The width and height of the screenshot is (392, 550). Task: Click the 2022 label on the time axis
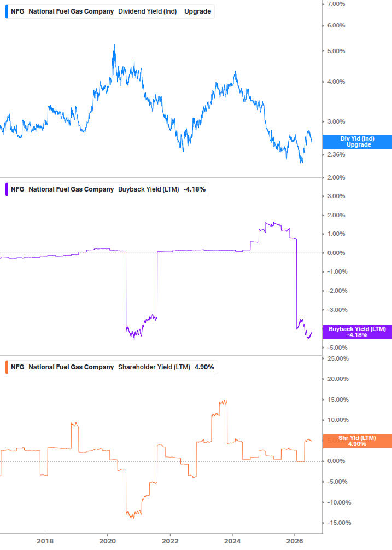170,541
